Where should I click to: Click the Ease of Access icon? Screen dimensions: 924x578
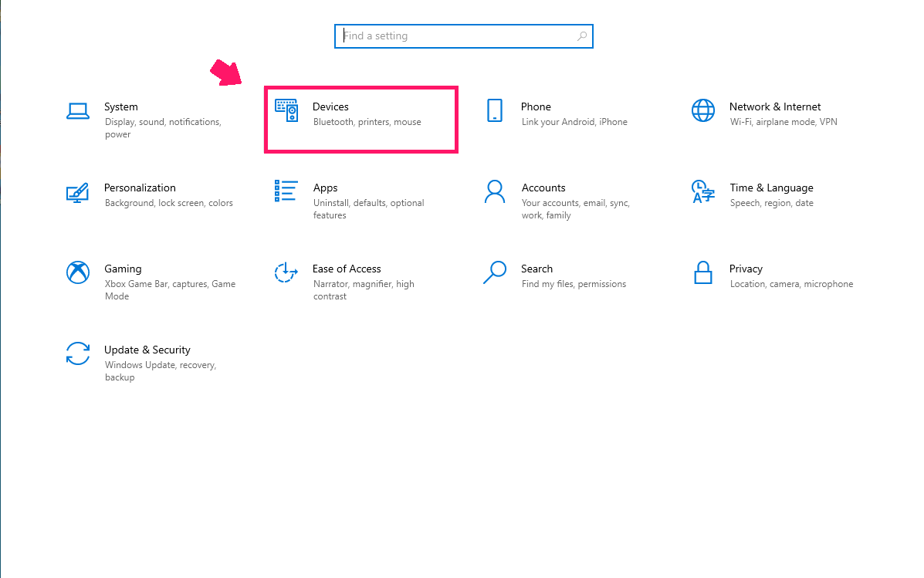[x=286, y=272]
